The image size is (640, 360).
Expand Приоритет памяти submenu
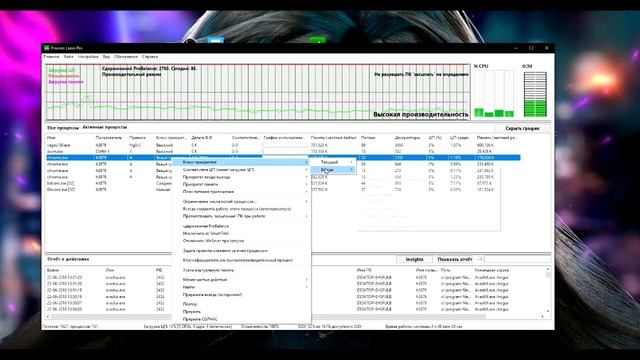tap(242, 184)
